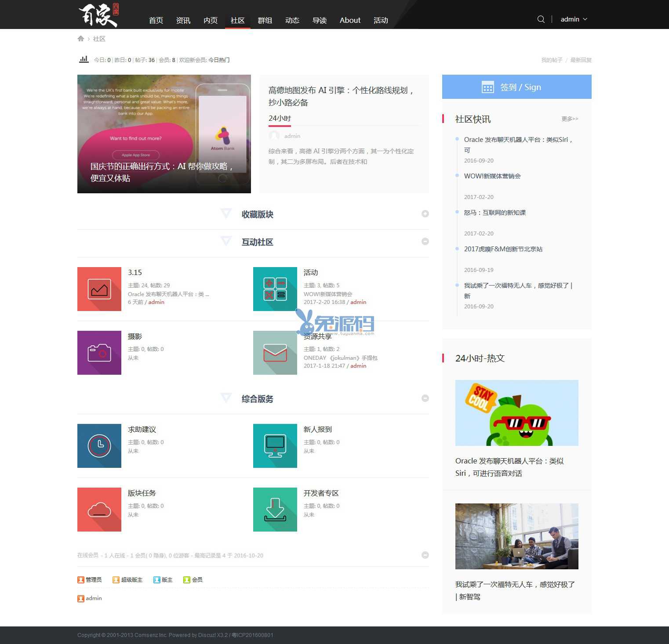Click the 24小时 tab label
Image resolution: width=669 pixels, height=644 pixels.
click(280, 119)
